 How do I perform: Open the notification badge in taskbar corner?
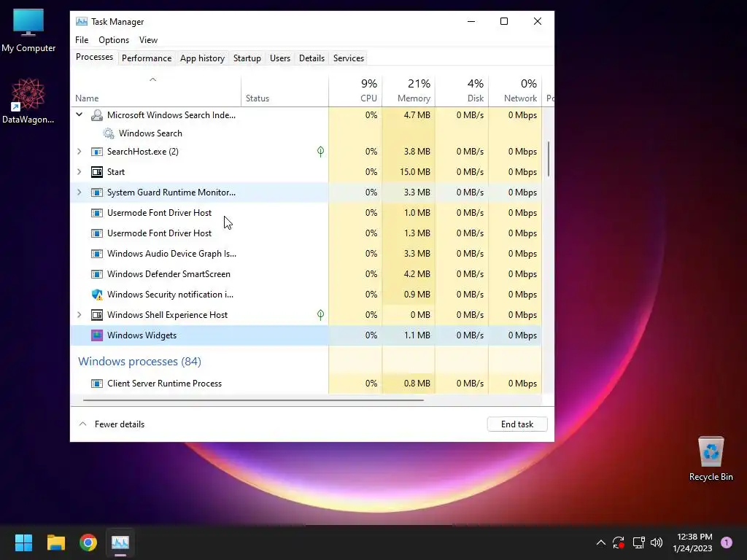pos(727,542)
